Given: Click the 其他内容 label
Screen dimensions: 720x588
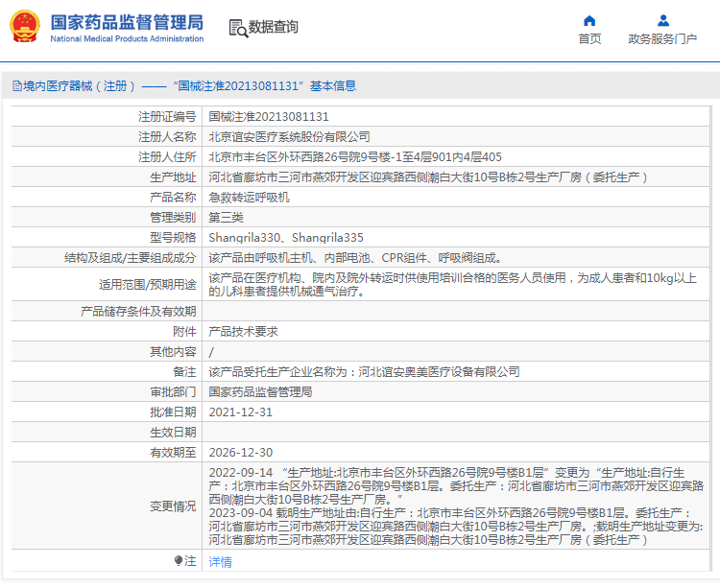Looking at the screenshot, I should coord(173,352).
